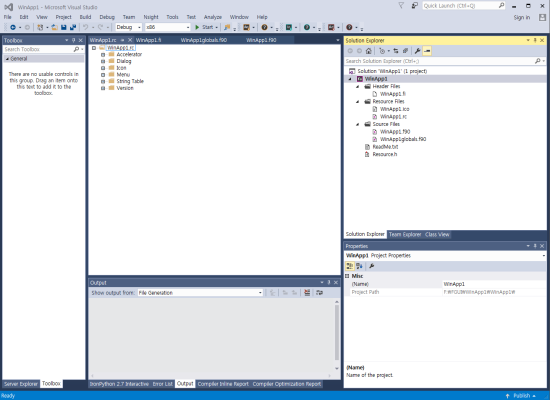Open the Build menu
Screen dimensions: 550x400
[85, 17]
